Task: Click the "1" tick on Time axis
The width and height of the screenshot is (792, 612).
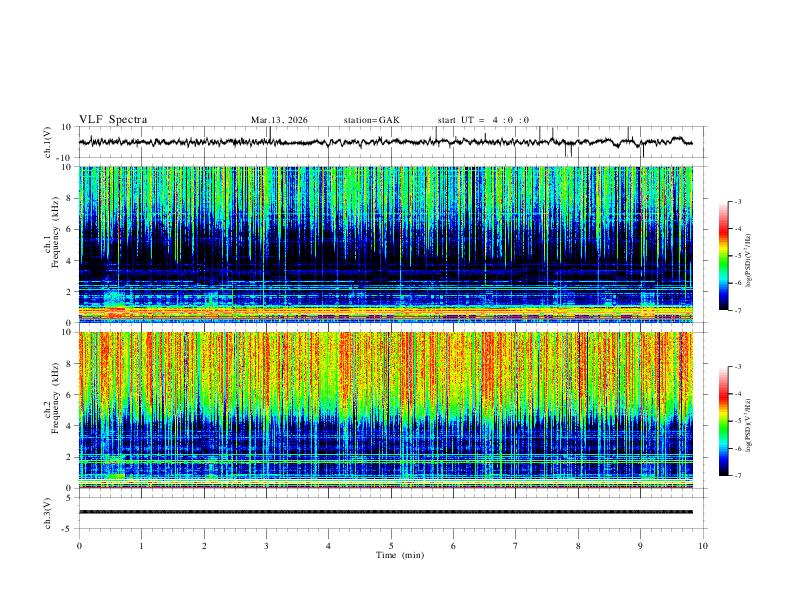Action: click(141, 546)
